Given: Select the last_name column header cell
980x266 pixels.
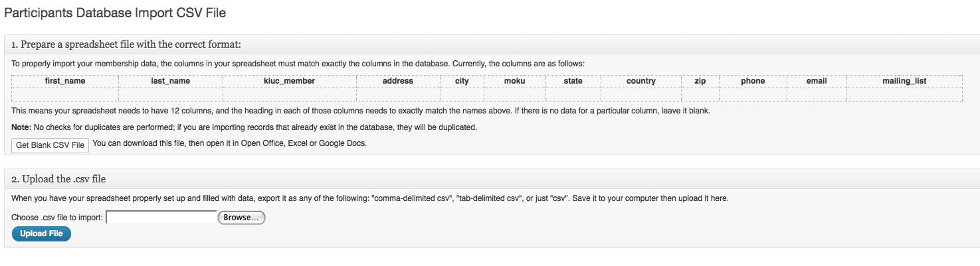Looking at the screenshot, I should pyautogui.click(x=171, y=81).
